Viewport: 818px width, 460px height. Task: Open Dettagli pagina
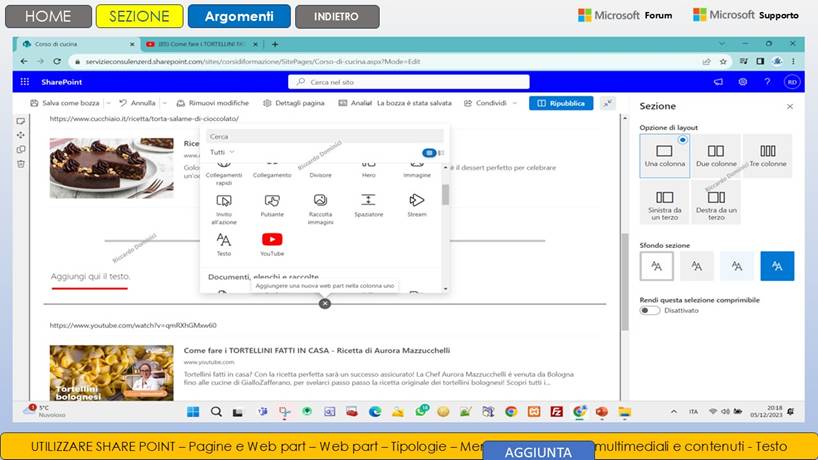pos(294,103)
